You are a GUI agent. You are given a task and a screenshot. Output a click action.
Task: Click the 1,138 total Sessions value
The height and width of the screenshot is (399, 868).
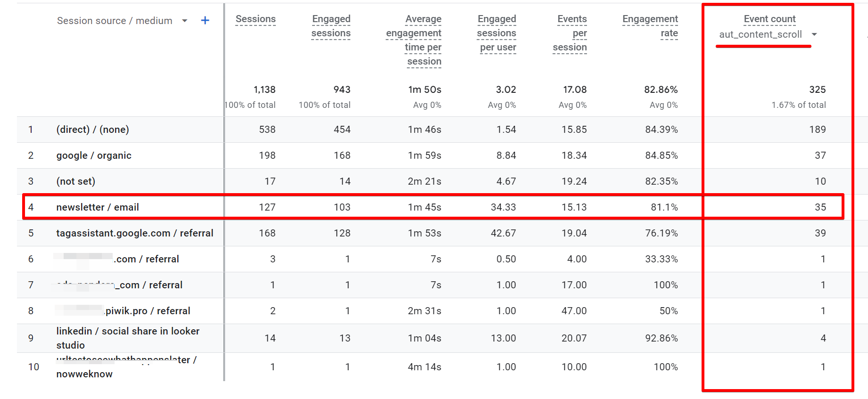click(265, 89)
